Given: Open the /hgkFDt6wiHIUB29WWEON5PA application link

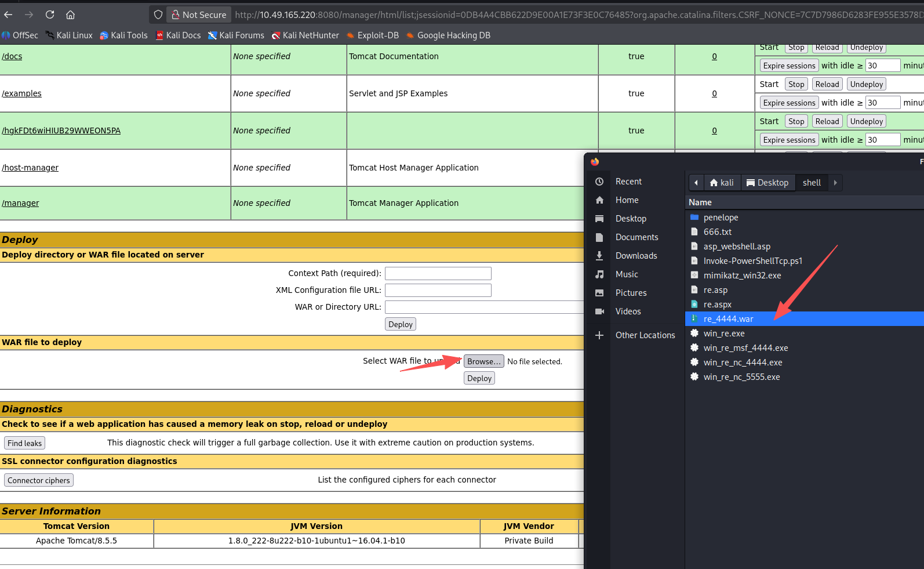Looking at the screenshot, I should point(61,131).
